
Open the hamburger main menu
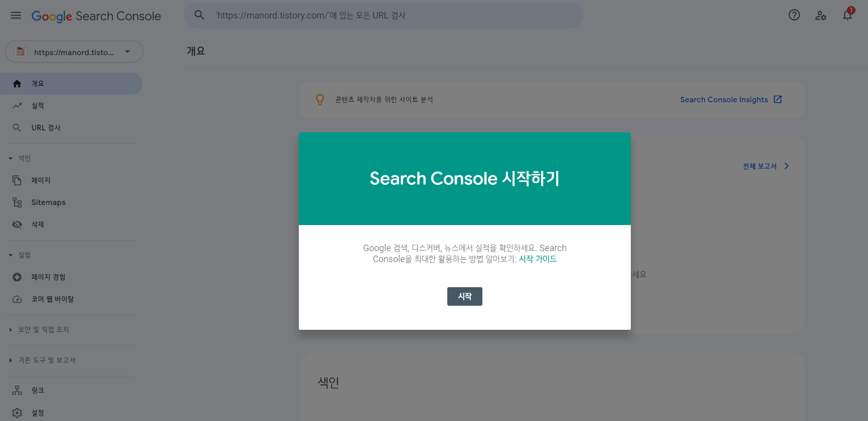click(x=16, y=16)
